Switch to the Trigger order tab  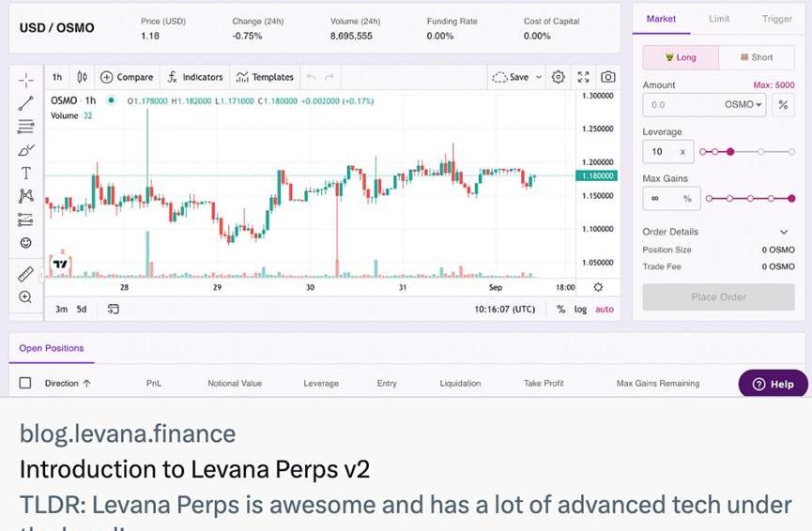point(776,19)
